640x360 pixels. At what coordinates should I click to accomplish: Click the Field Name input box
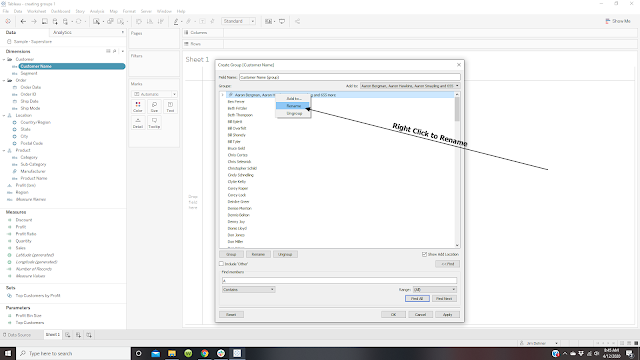[x=350, y=77]
